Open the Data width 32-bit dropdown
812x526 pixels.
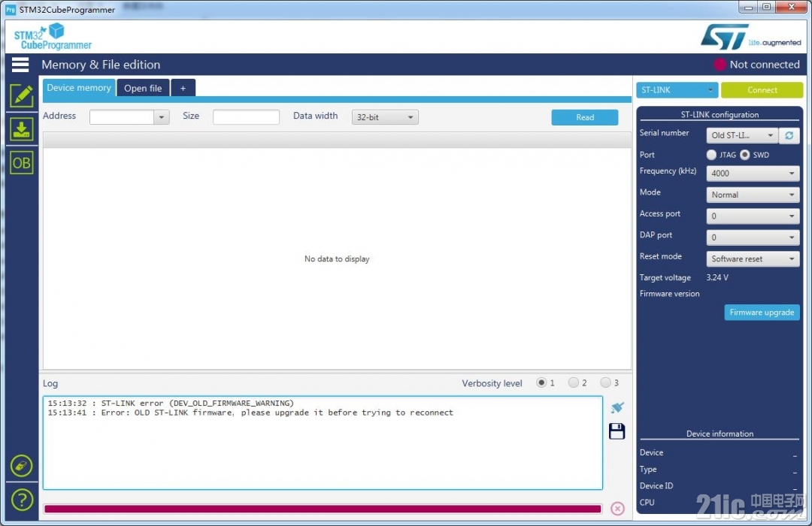click(385, 117)
